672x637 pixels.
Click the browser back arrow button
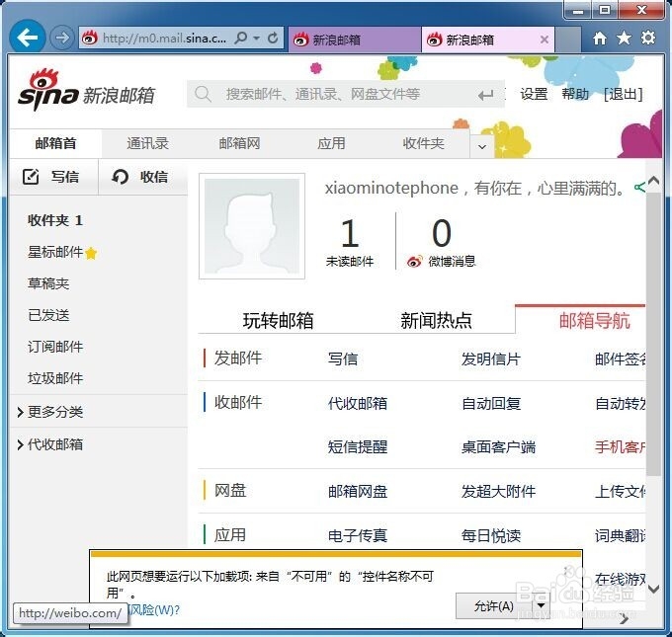pos(27,38)
